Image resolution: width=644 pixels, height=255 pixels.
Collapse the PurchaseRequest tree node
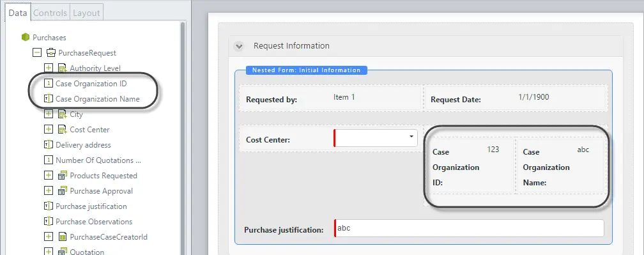[37, 52]
